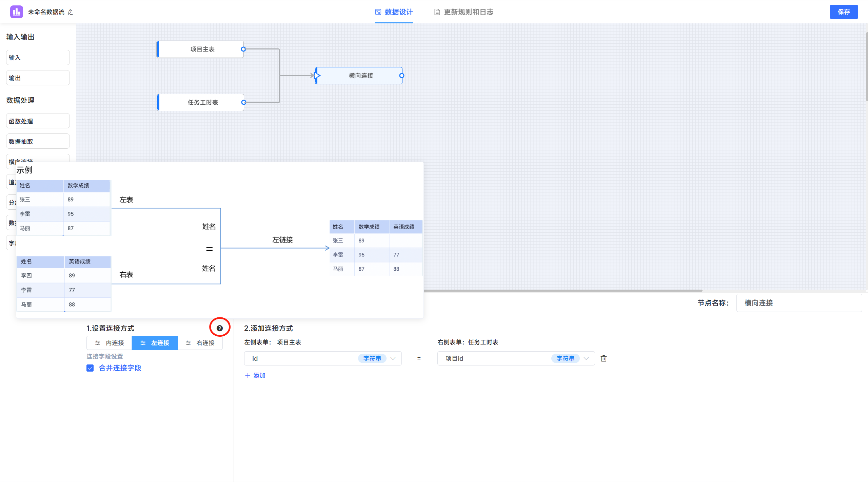The height and width of the screenshot is (482, 868).
Task: Click the 右侧表单: 任务工时表 label
Action: tap(468, 342)
